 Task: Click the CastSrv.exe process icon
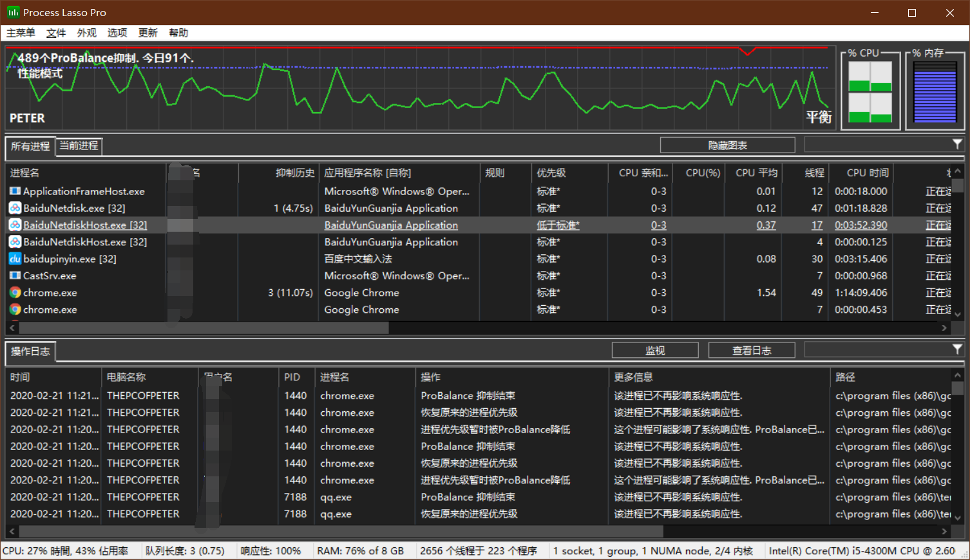pyautogui.click(x=15, y=275)
